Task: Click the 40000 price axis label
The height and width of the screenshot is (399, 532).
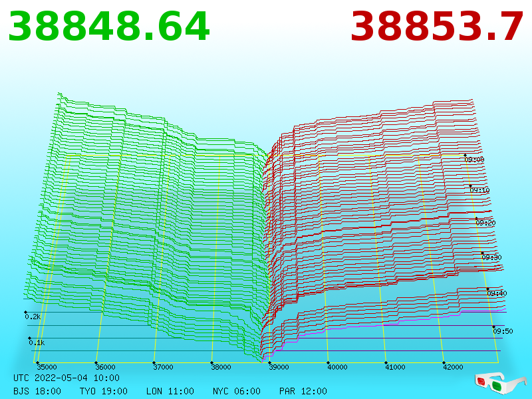Action: [337, 367]
